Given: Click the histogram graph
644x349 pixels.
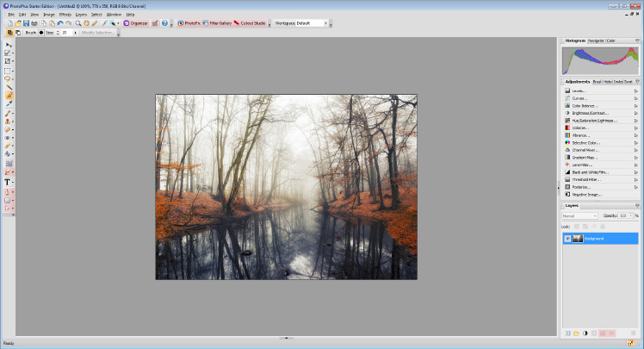Looking at the screenshot, I should pos(600,61).
